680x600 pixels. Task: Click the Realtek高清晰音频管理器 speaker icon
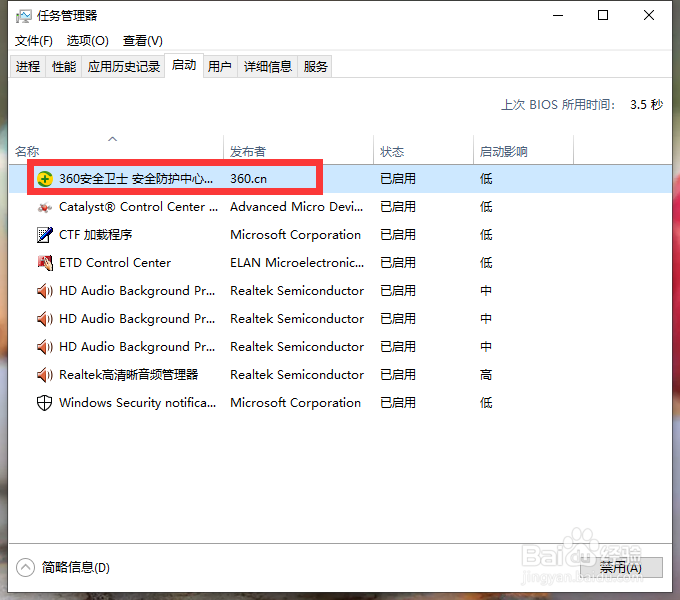45,375
